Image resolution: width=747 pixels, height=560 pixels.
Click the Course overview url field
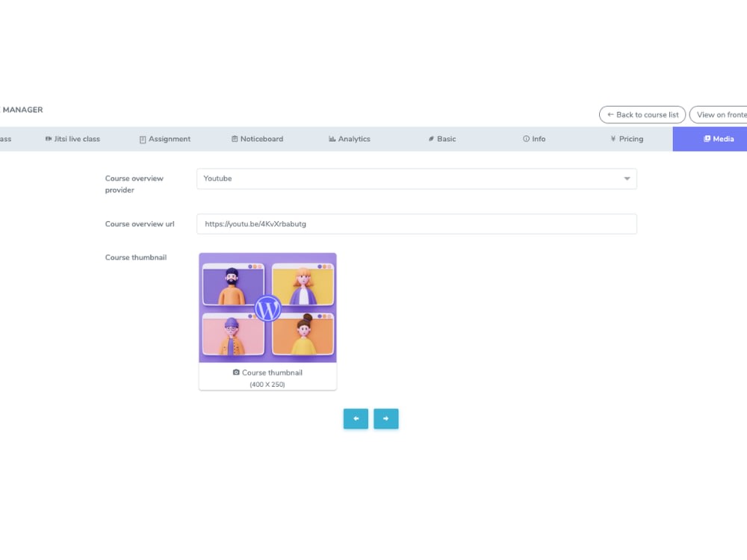point(416,224)
